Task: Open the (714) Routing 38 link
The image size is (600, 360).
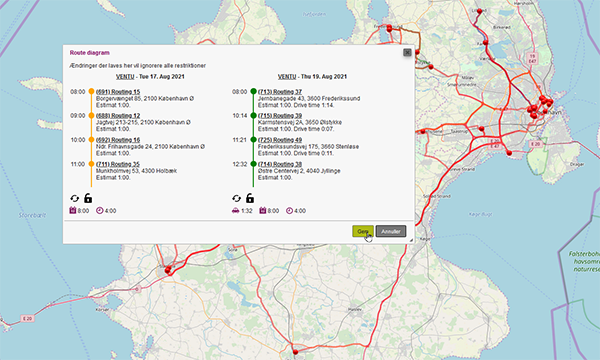Action: tap(280, 164)
